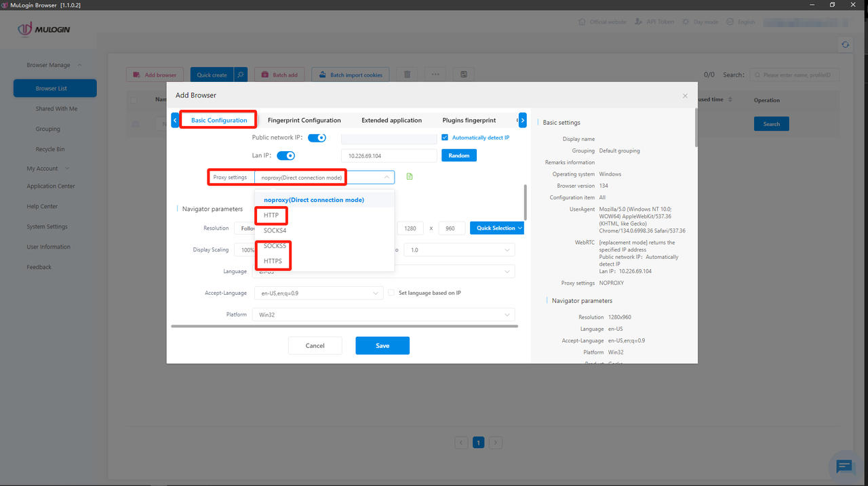This screenshot has width=868, height=486.
Task: Expand the Accept-Language dropdown
Action: click(x=318, y=293)
